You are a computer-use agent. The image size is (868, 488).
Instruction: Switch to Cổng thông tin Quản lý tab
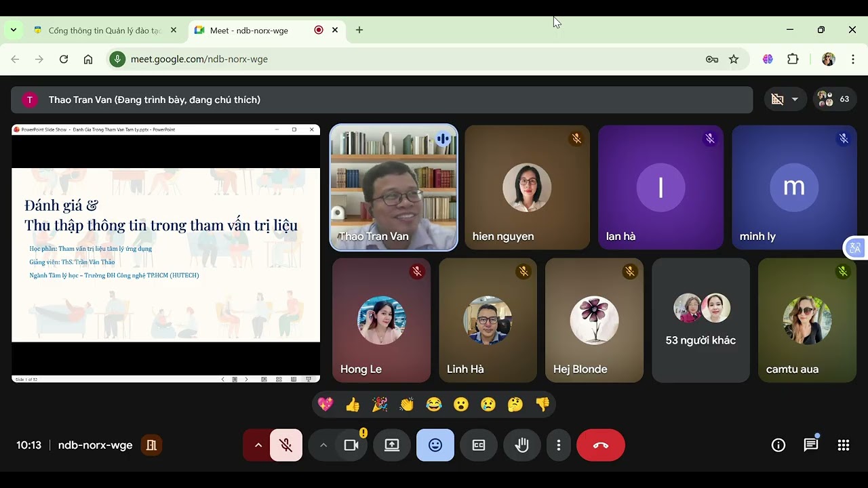105,30
